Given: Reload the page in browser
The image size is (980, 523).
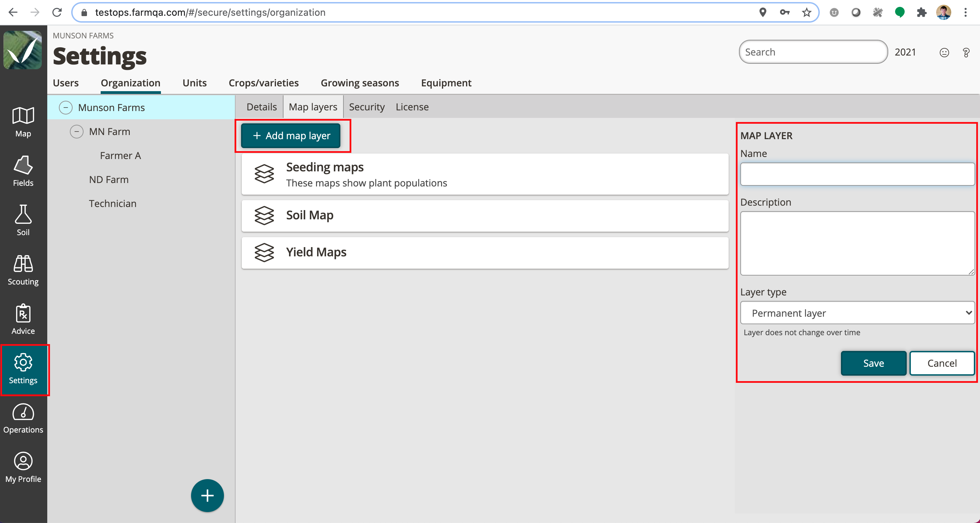Looking at the screenshot, I should pyautogui.click(x=57, y=13).
